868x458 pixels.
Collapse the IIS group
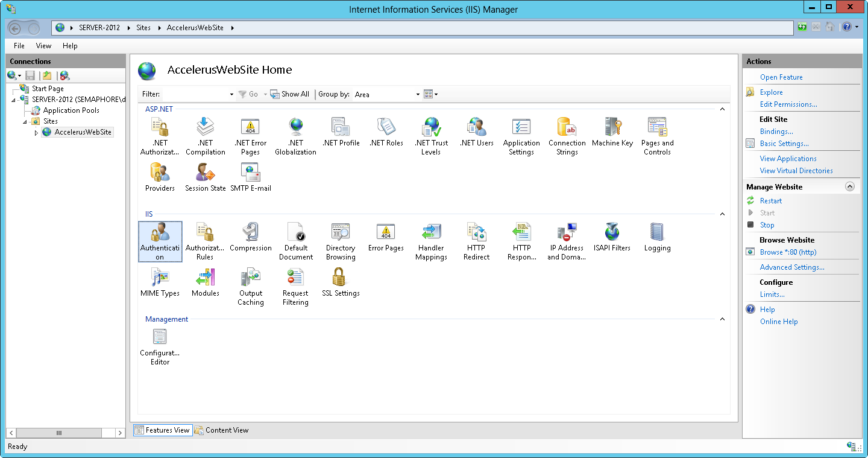tap(722, 214)
